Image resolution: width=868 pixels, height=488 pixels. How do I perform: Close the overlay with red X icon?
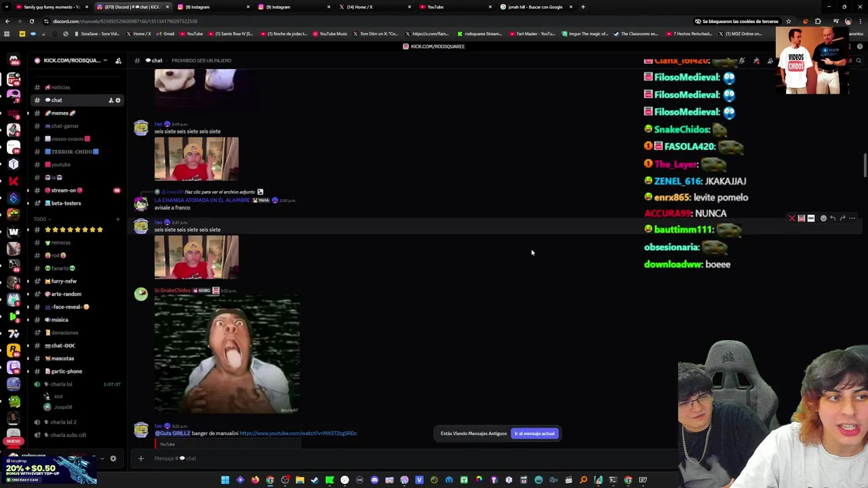(x=791, y=218)
